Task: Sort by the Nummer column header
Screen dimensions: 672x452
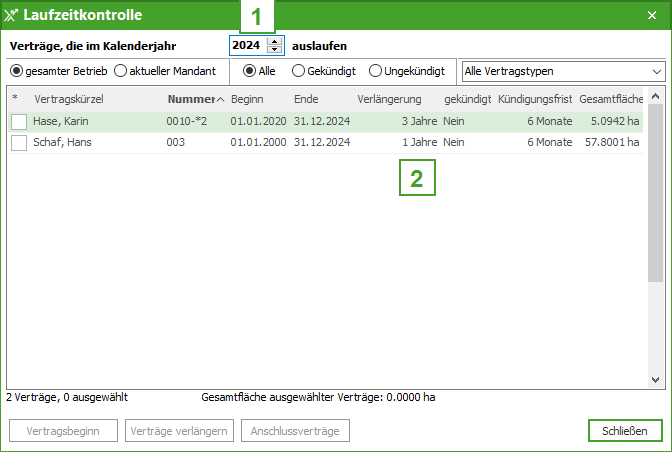Action: [x=191, y=99]
